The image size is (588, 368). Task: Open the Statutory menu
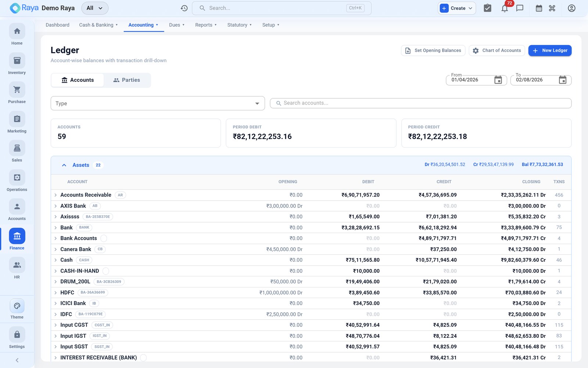click(239, 25)
